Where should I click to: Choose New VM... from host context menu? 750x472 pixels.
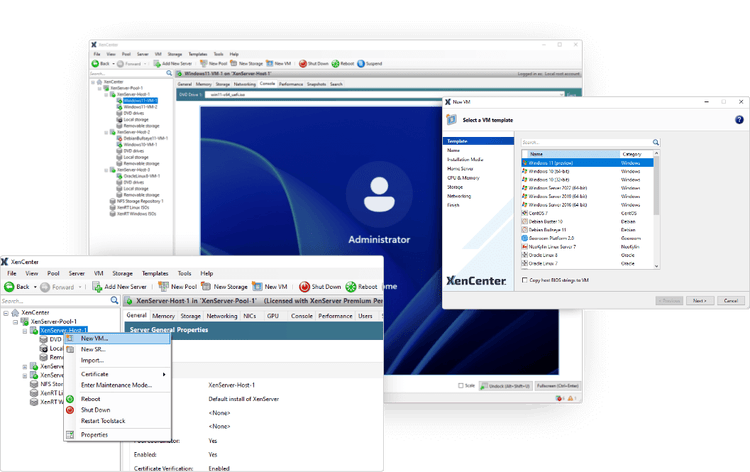(118, 339)
